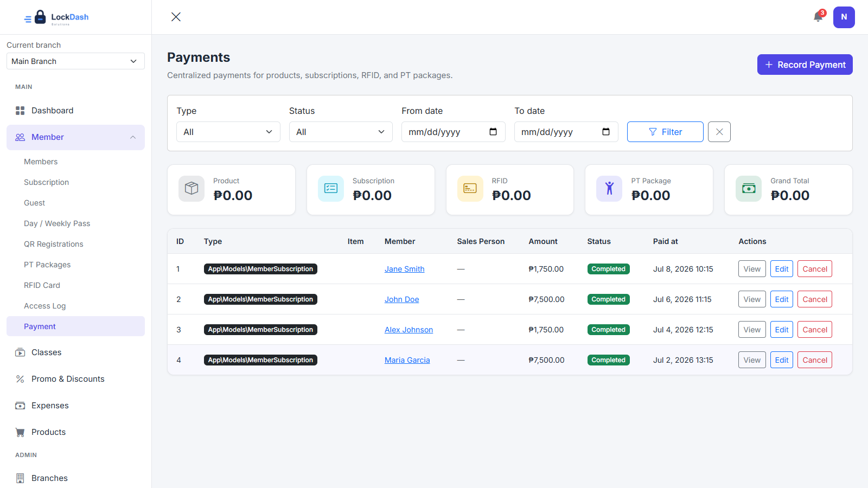This screenshot has height=488, width=868.
Task: Click the Promo & Discounts percent icon
Action: click(20, 379)
